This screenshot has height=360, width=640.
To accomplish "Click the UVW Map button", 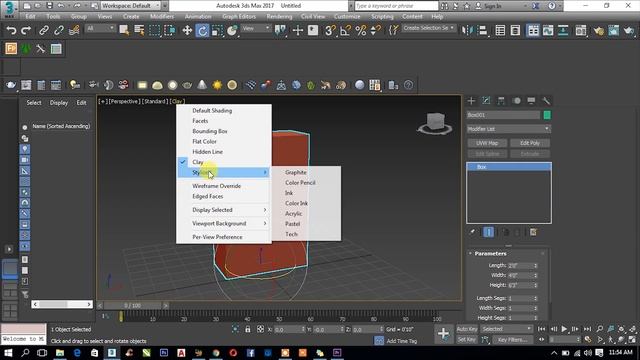I will point(487,143).
